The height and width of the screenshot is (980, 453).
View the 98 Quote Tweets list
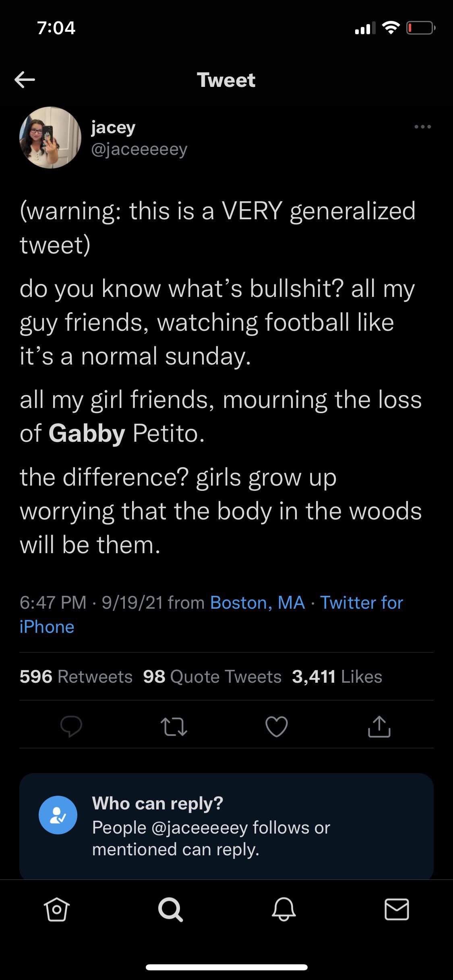coord(212,677)
